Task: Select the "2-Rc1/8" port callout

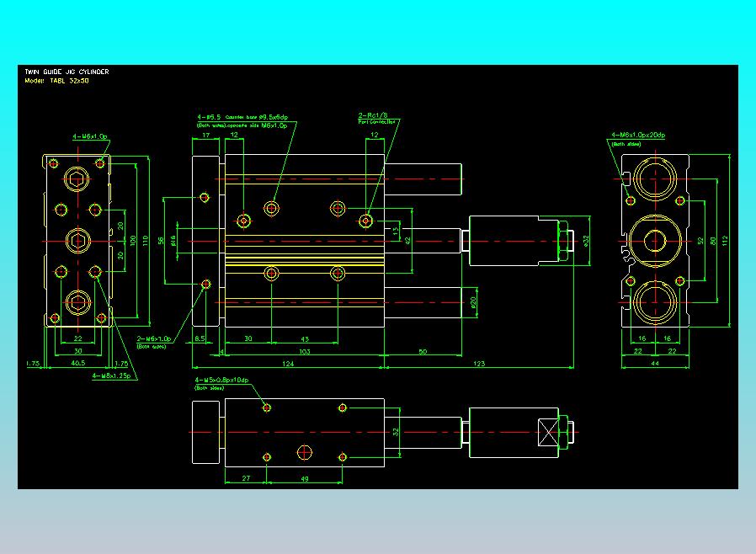Action: click(x=373, y=115)
